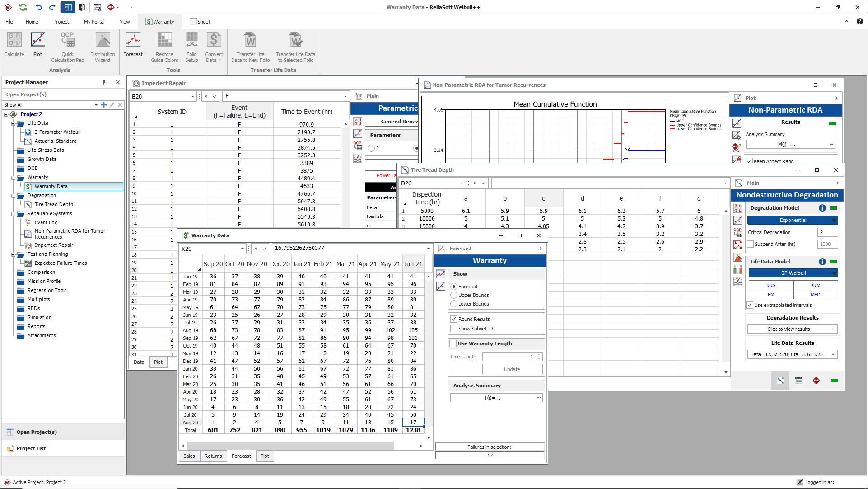This screenshot has height=489, width=868.
Task: Collapse the RepairableSystems tree folder
Action: 14,214
